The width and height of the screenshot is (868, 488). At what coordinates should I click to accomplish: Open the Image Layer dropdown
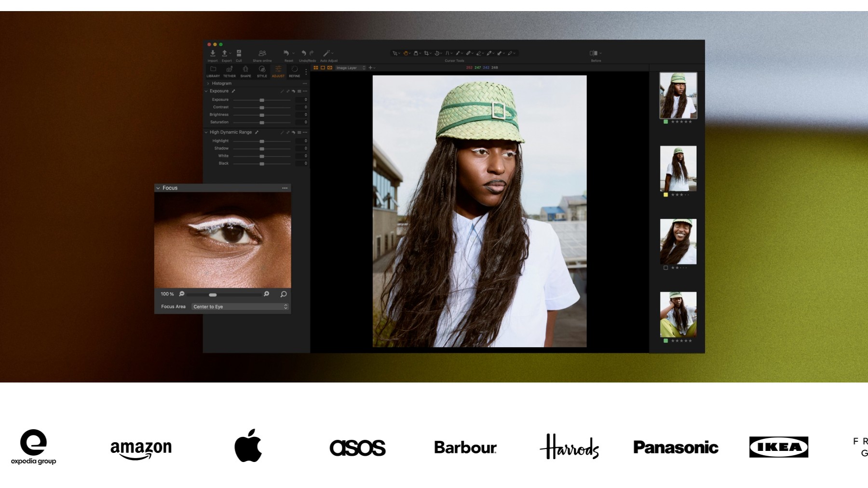pos(351,68)
